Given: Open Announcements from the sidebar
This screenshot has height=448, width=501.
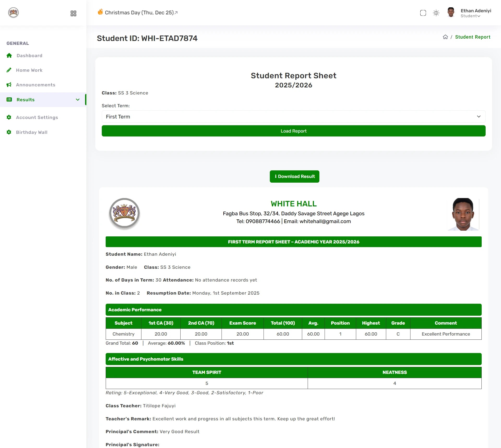Looking at the screenshot, I should (35, 85).
